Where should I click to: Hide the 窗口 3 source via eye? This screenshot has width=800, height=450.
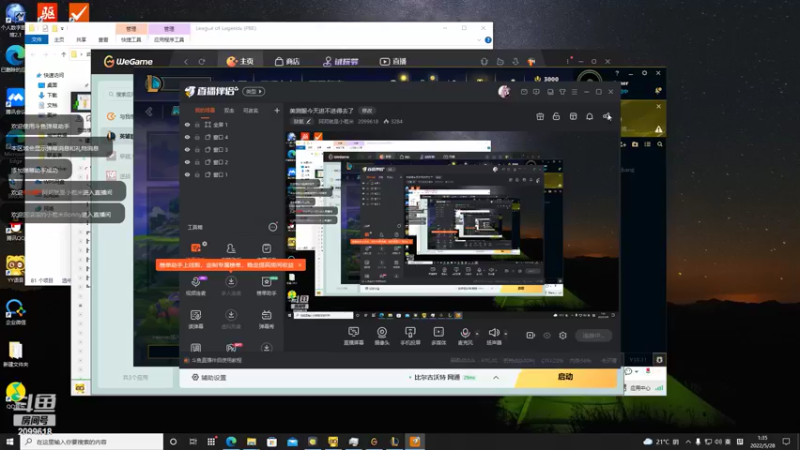pos(187,149)
